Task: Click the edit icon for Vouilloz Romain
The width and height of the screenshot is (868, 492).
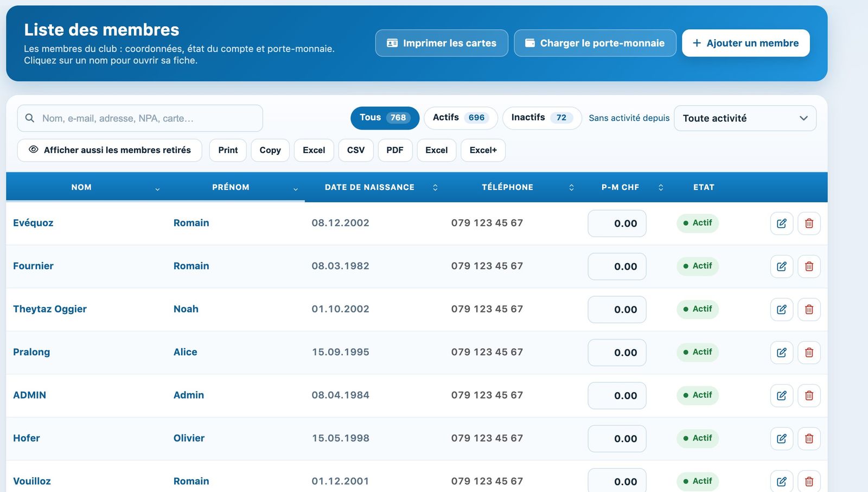Action: pos(782,481)
